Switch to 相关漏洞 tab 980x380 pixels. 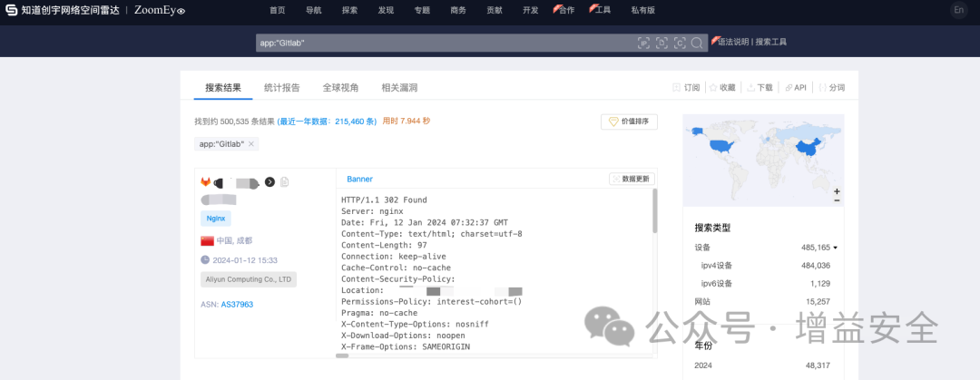pos(399,87)
